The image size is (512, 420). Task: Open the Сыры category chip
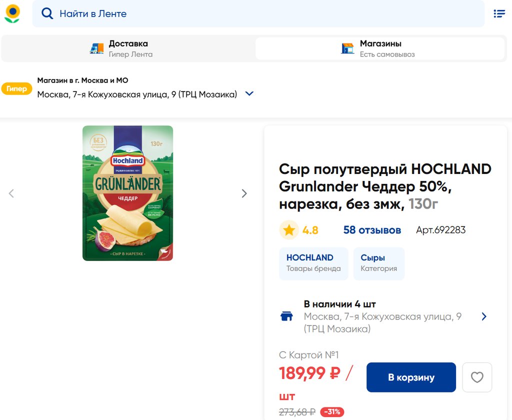click(378, 263)
